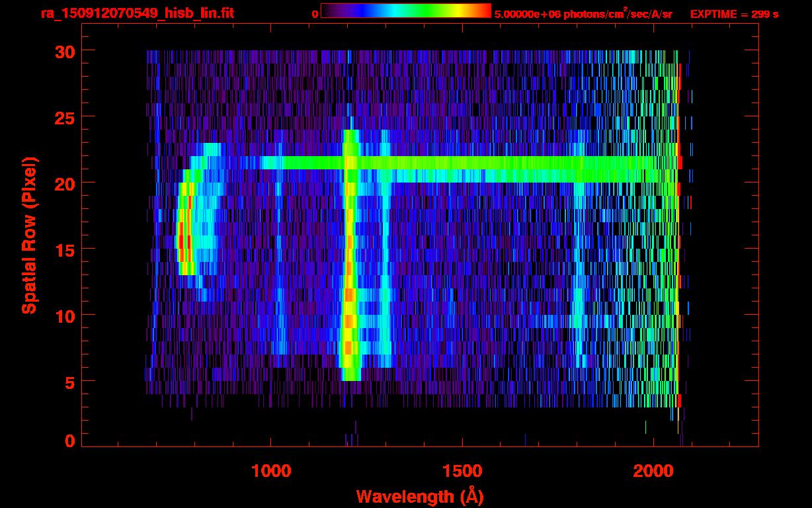This screenshot has height=508, width=812.
Task: Click the 1000 tick label on wavelength axis
Action: (271, 471)
